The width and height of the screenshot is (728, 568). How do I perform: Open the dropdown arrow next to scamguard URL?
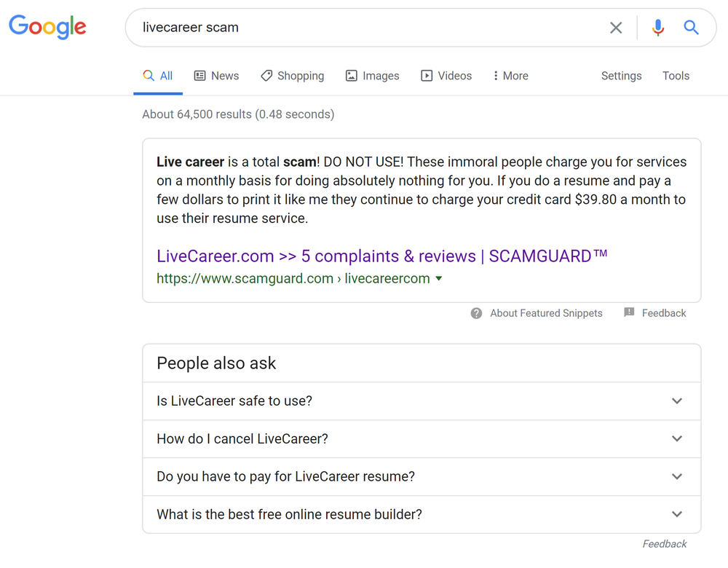(439, 279)
